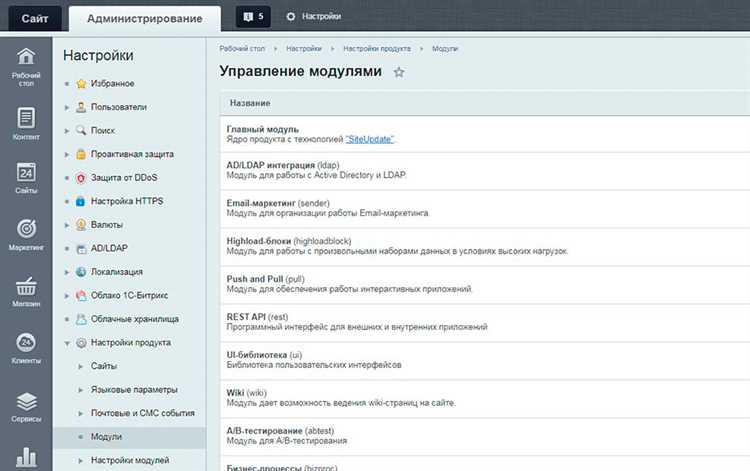Expand the Пользователи tree arrow

(67, 108)
